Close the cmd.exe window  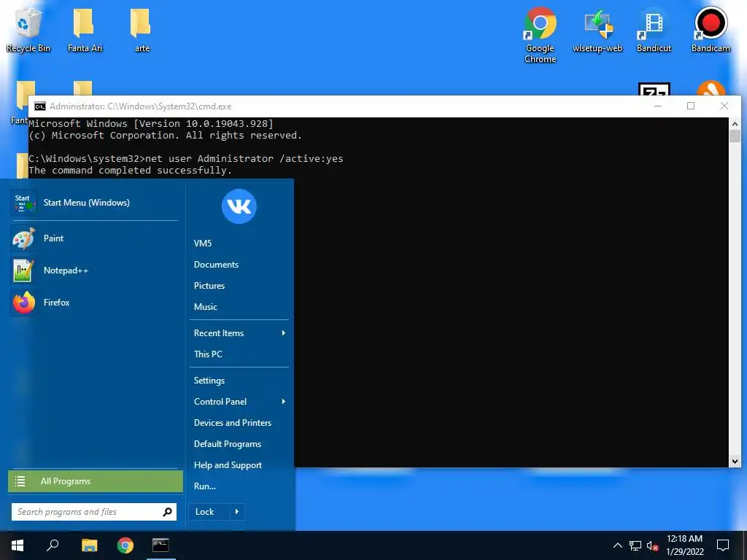pos(724,106)
